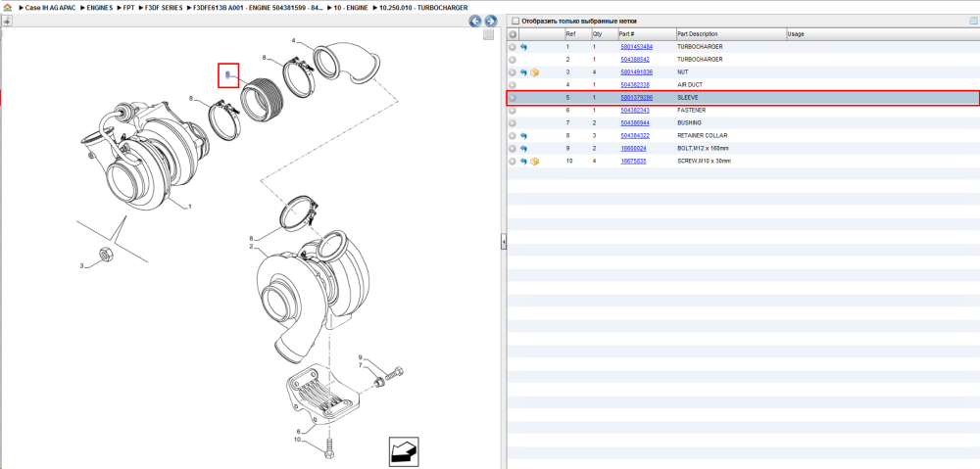The height and width of the screenshot is (469, 980).
Task: Sort by the 'Part Description' column header
Action: coord(731,33)
